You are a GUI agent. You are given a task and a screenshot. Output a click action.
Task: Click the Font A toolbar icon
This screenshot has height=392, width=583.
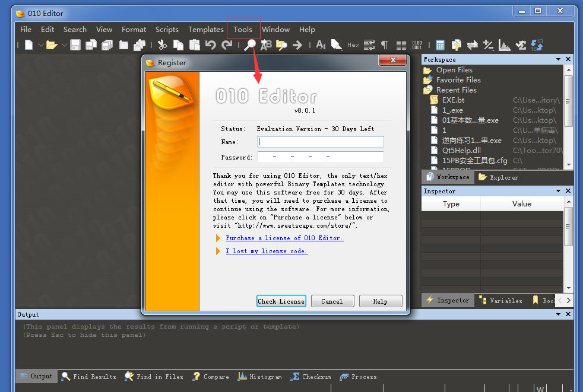coord(321,45)
